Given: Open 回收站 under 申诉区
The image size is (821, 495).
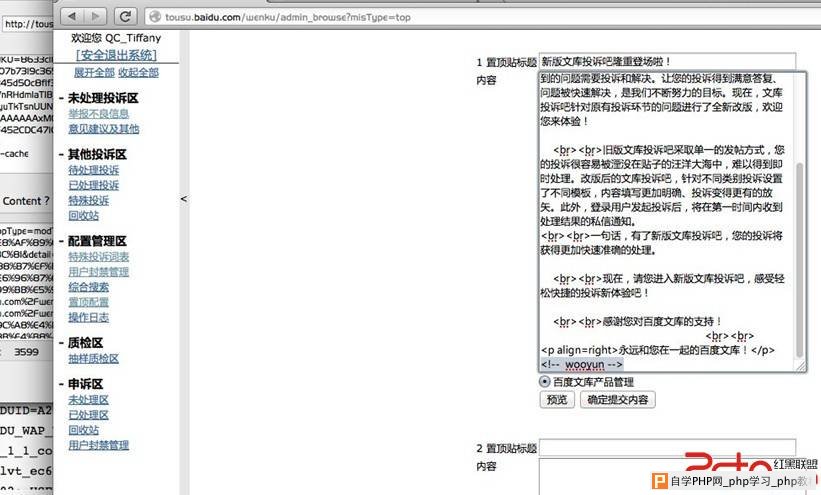Looking at the screenshot, I should point(83,430).
